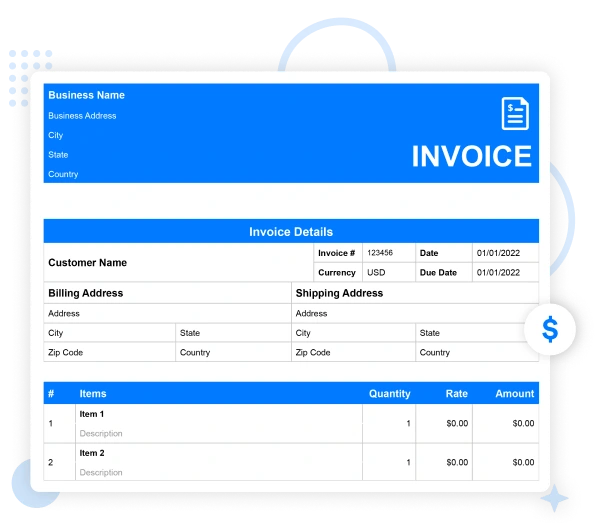
Task: Click the Business Address line
Action: (x=82, y=116)
